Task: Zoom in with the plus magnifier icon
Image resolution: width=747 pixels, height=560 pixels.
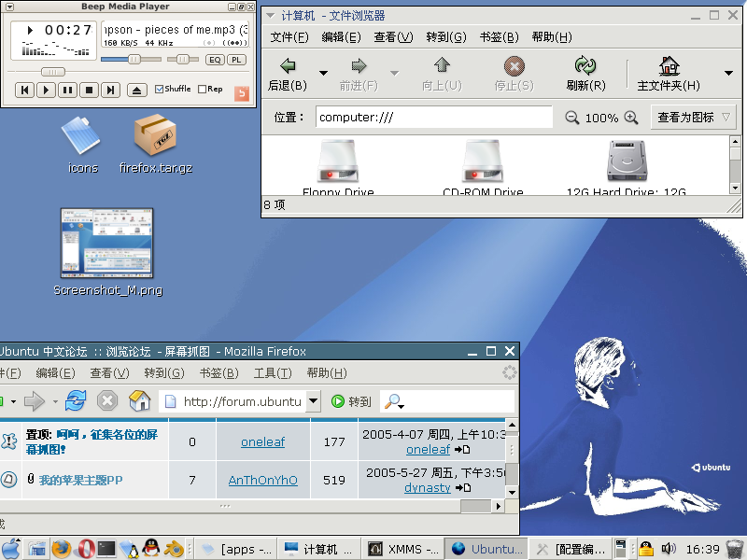Action: coord(631,118)
